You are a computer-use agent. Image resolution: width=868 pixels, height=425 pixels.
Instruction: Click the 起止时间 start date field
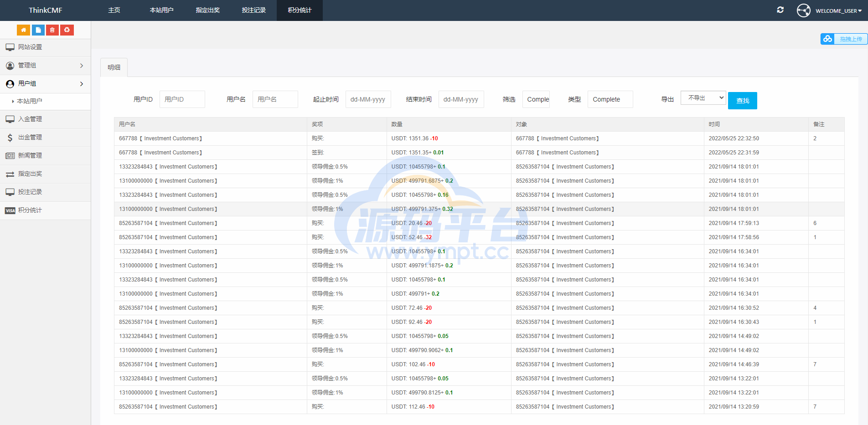tap(368, 99)
